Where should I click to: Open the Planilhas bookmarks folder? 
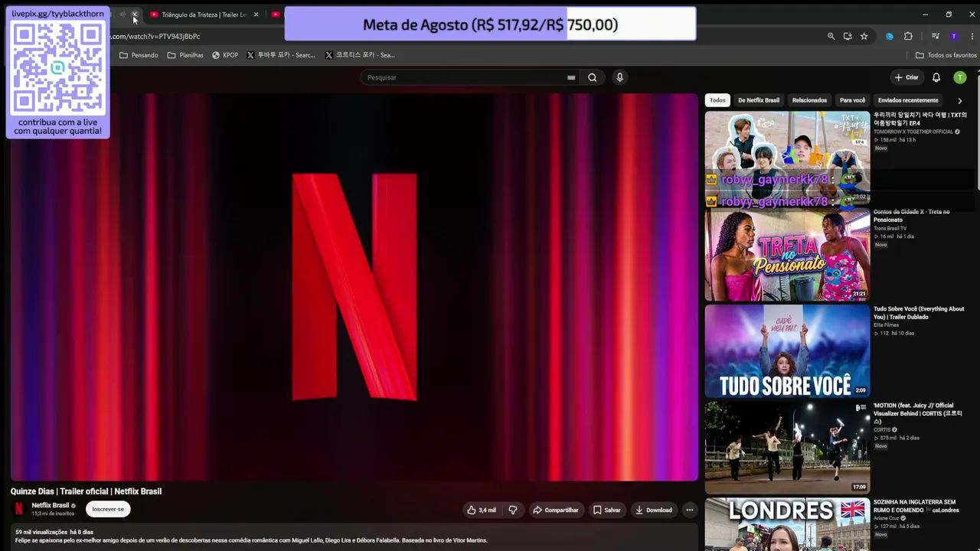(185, 55)
